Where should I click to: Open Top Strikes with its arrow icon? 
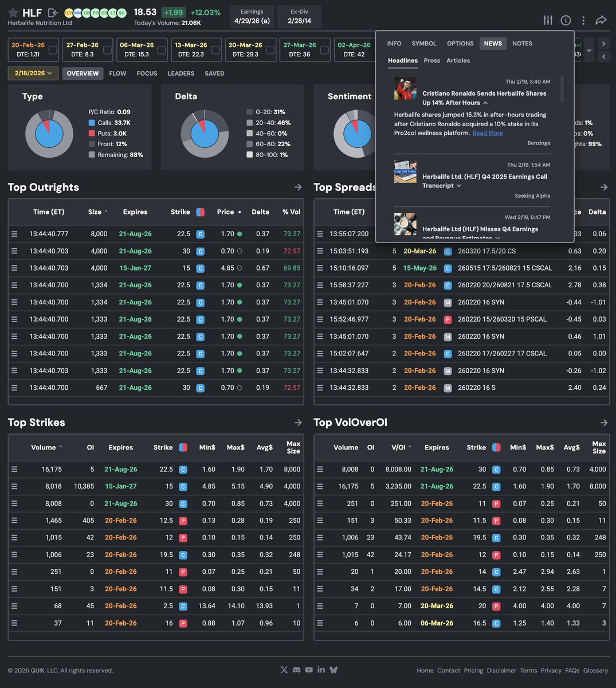(x=298, y=423)
